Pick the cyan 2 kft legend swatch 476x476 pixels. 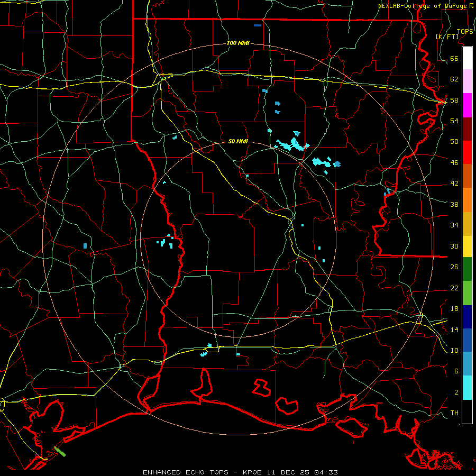pyautogui.click(x=467, y=388)
